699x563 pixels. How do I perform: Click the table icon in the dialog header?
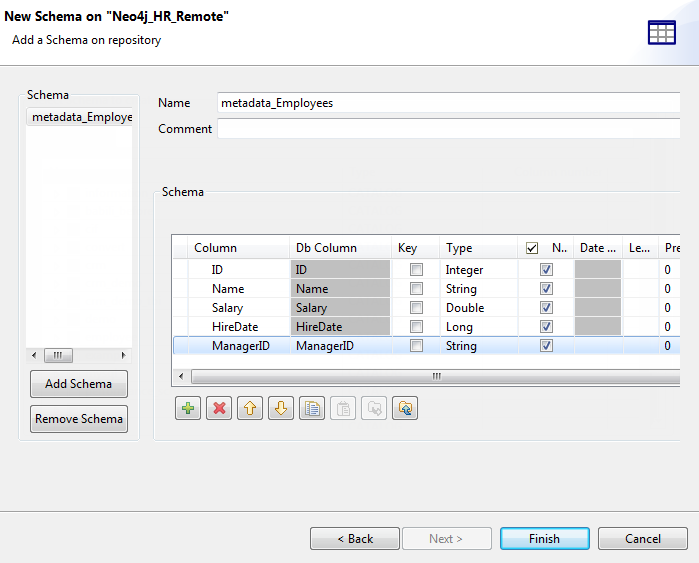coord(662,32)
